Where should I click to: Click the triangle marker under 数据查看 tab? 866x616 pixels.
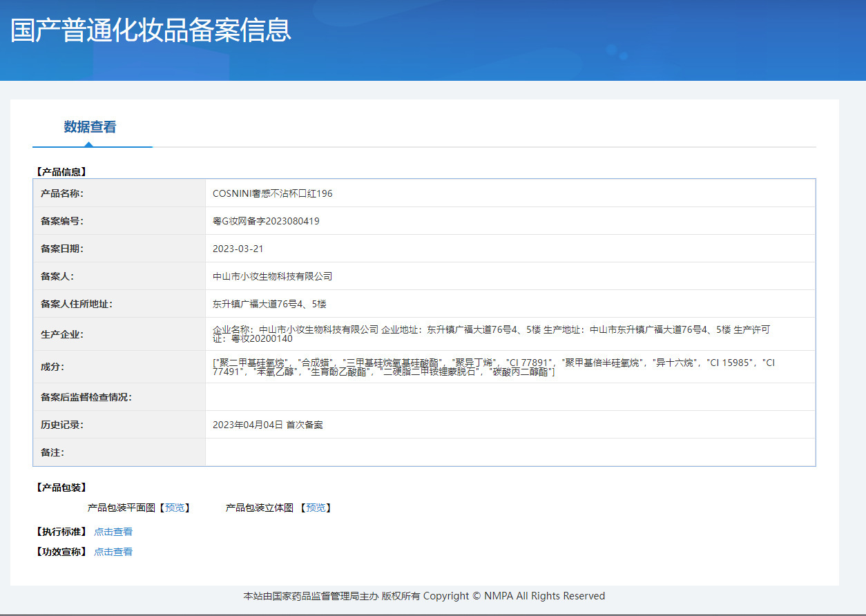pyautogui.click(x=88, y=144)
